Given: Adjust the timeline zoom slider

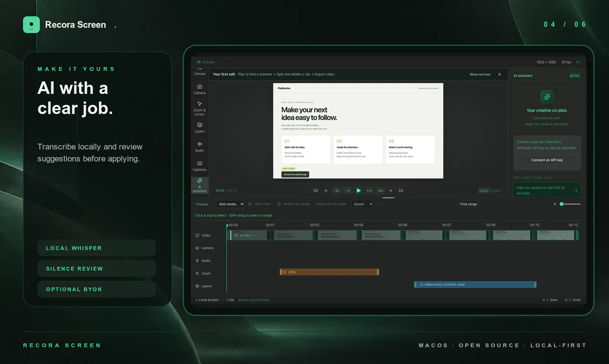Looking at the screenshot, I should click(x=571, y=204).
